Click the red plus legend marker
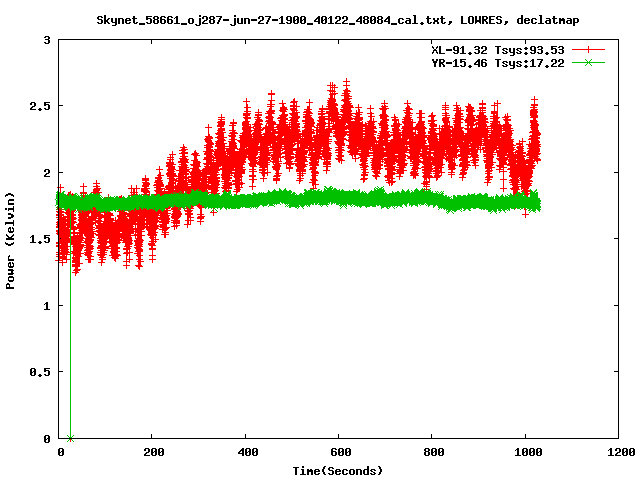 tap(588, 50)
